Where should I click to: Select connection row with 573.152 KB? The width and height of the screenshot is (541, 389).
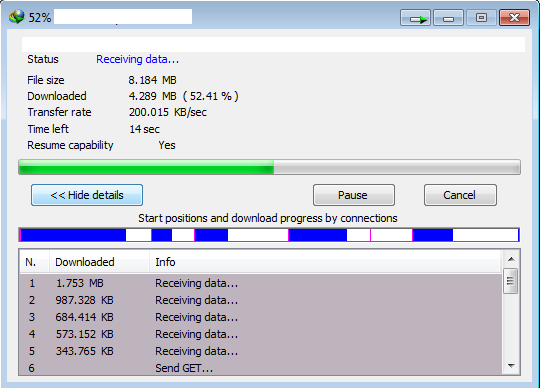[260, 334]
